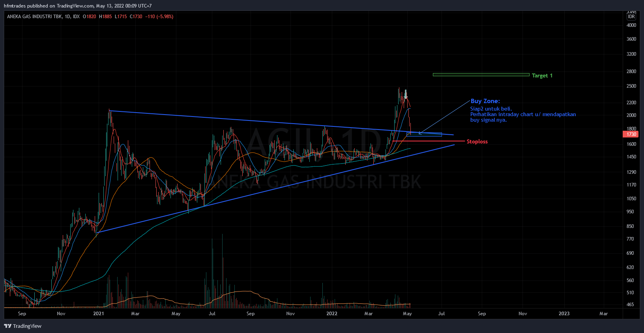Viewport: 644px width, 333px height.
Task: Click the '2021' label on time axis
Action: click(99, 314)
